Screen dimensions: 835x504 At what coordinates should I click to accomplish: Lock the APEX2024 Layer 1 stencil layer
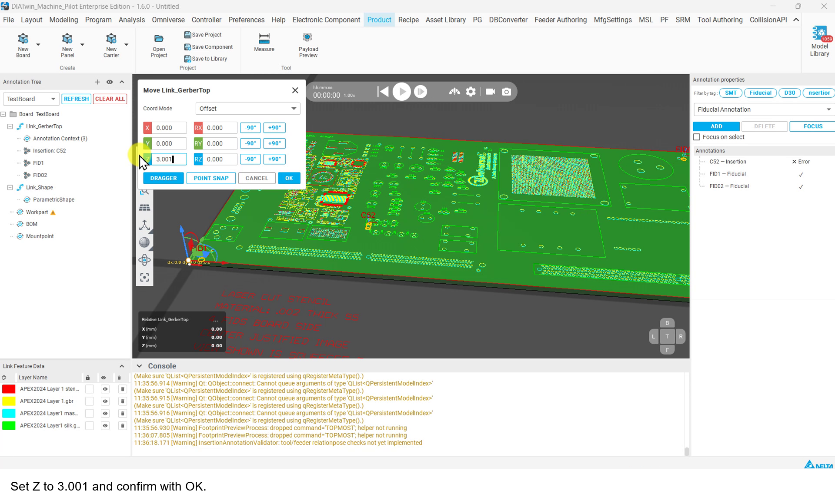click(89, 389)
